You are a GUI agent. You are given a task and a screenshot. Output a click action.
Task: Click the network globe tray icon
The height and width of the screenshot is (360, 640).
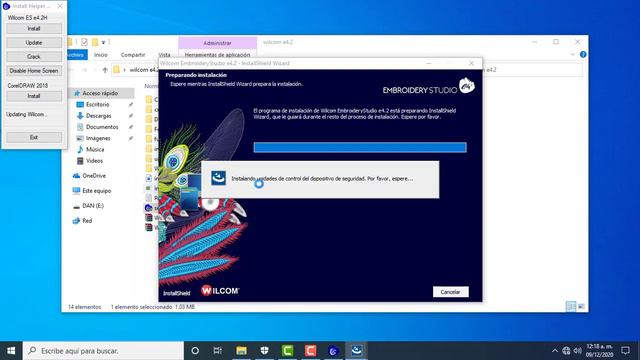566,351
